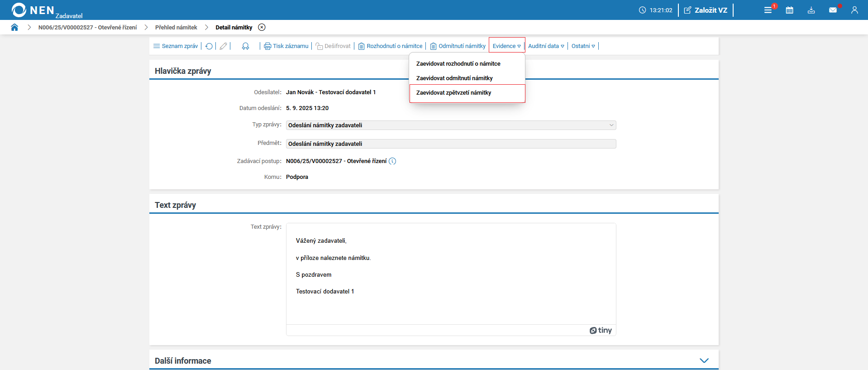This screenshot has height=370, width=868.
Task: Click the download tray icon
Action: pyautogui.click(x=811, y=10)
